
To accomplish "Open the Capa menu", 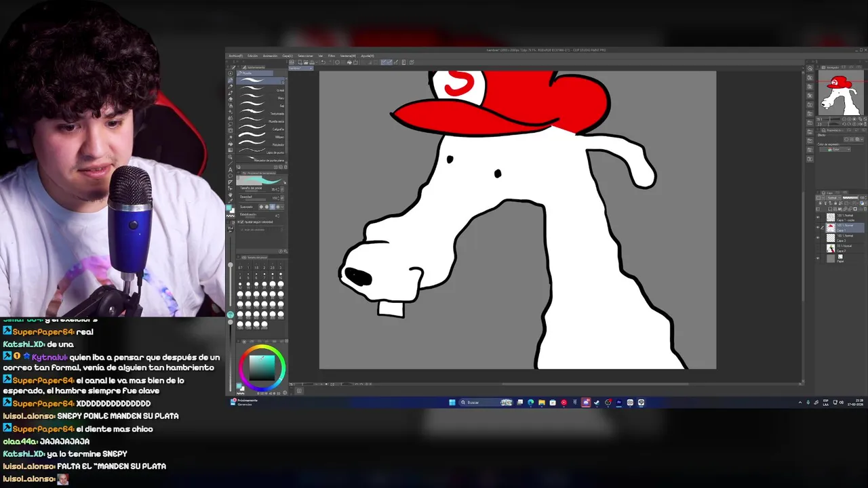I will click(288, 56).
